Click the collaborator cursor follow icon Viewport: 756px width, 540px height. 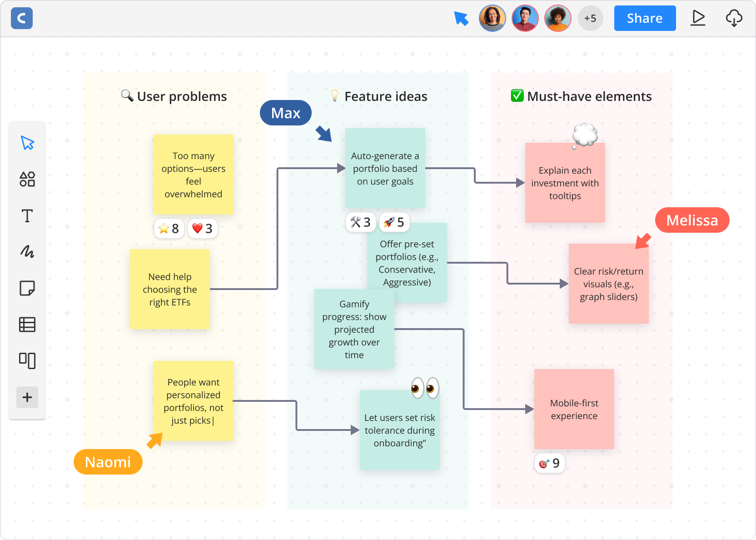pos(461,18)
